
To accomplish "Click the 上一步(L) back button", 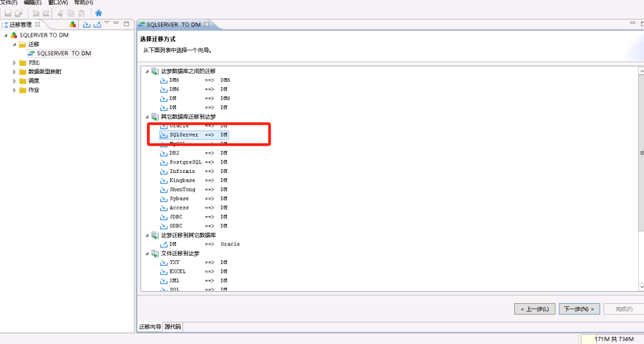I will click(x=535, y=309).
